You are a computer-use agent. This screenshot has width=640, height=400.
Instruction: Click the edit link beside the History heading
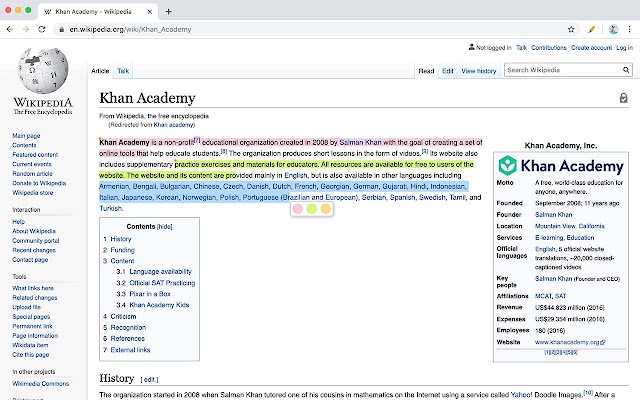[149, 380]
